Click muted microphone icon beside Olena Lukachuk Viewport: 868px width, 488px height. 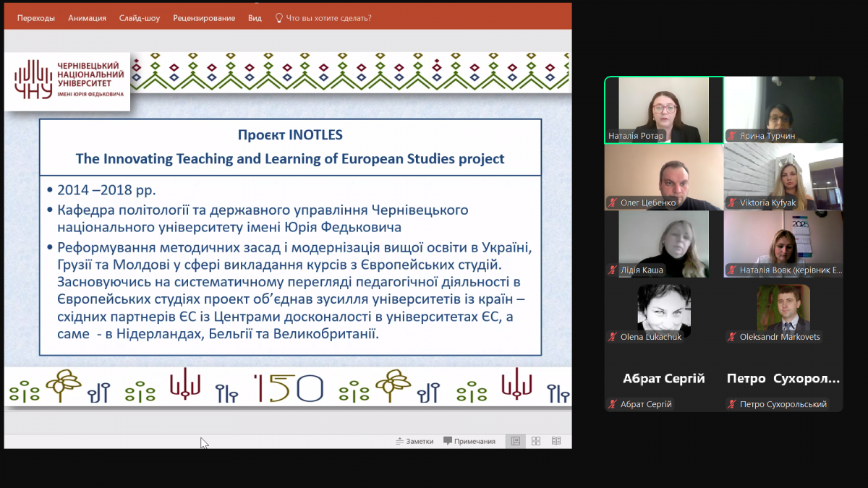point(613,337)
